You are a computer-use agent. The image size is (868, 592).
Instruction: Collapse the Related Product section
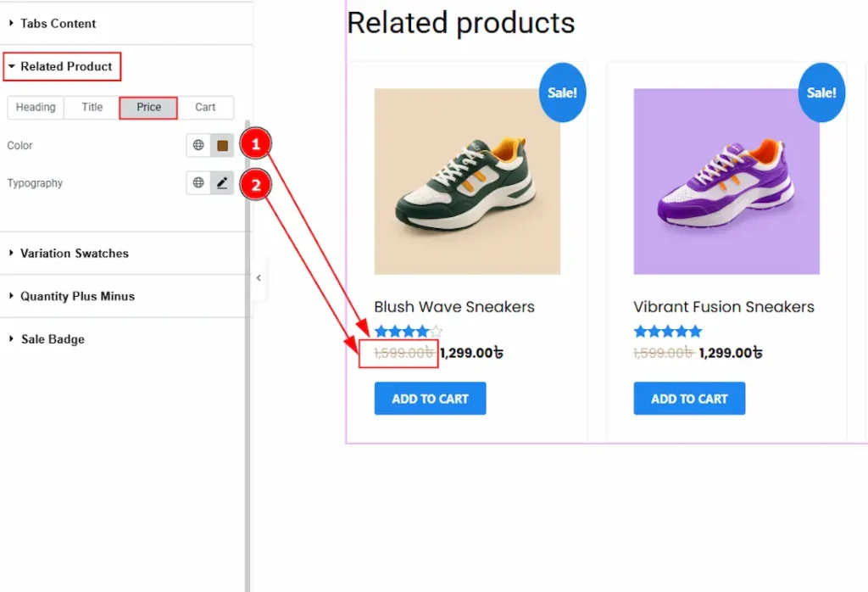coord(66,66)
